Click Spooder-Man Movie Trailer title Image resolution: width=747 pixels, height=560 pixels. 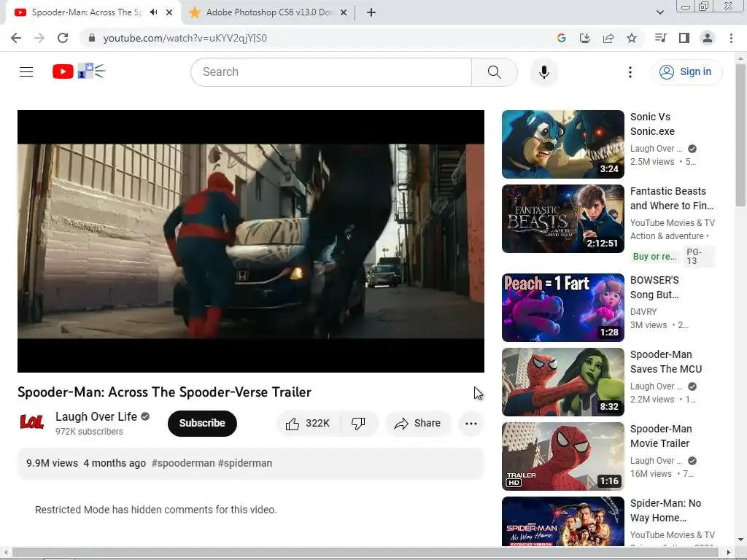click(661, 436)
